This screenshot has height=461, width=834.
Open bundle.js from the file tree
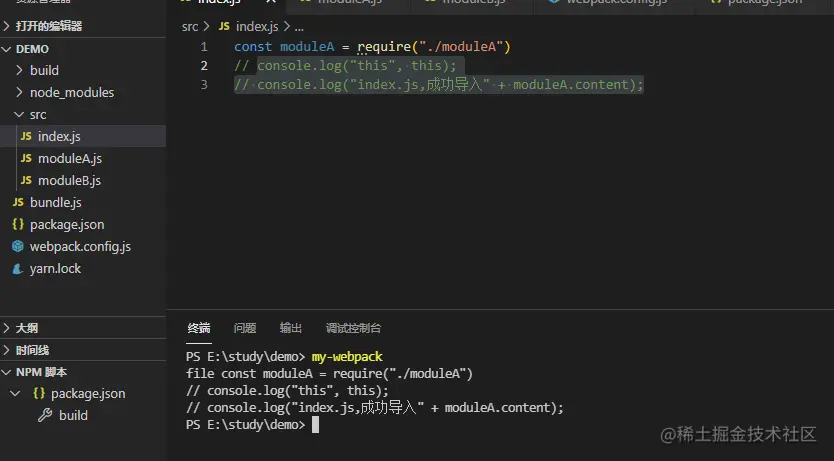coord(56,203)
